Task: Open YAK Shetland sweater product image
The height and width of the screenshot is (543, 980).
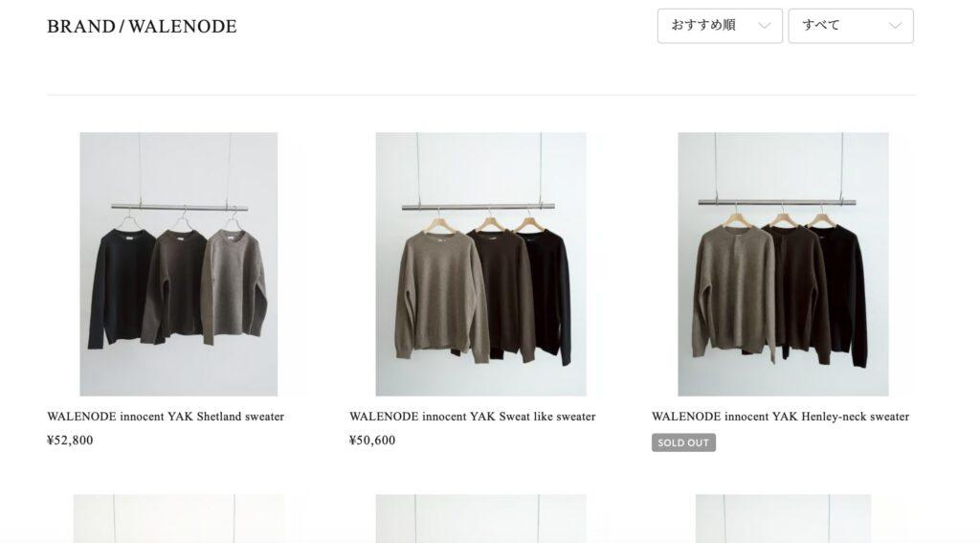Action: tap(179, 264)
